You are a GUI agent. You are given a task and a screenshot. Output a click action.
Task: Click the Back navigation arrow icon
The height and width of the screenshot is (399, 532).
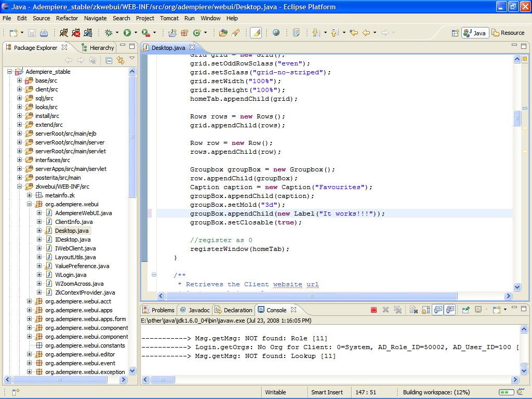click(366, 33)
